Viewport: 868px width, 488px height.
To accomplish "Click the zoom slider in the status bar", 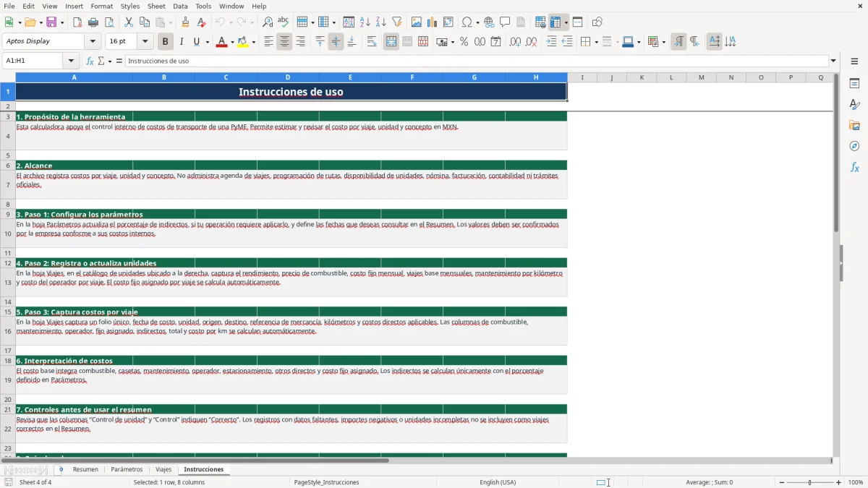I will click(809, 482).
